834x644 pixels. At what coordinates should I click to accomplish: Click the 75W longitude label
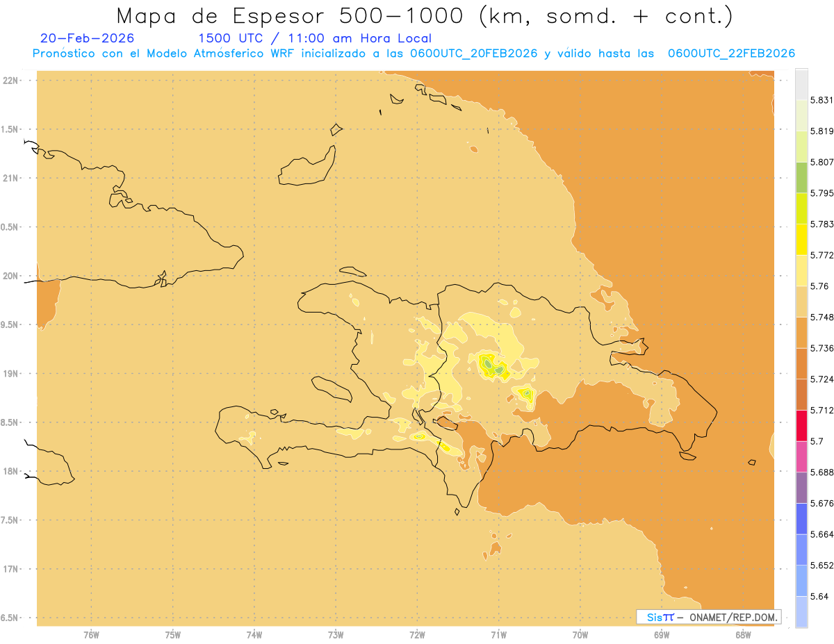click(173, 634)
